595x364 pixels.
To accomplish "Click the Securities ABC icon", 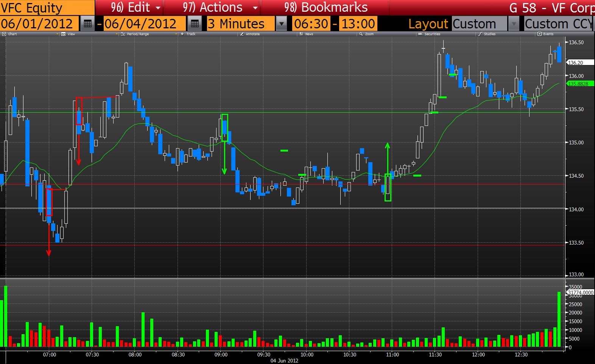I will pyautogui.click(x=421, y=34).
